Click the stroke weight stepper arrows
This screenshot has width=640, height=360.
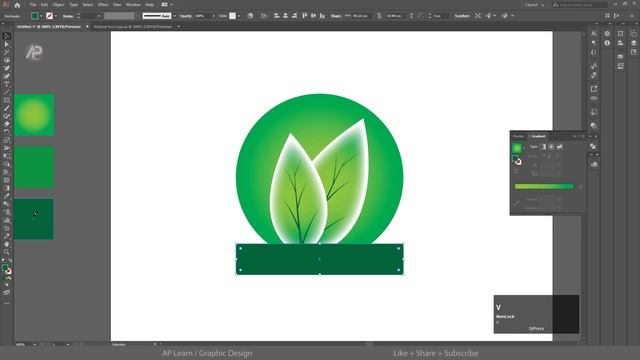click(78, 16)
